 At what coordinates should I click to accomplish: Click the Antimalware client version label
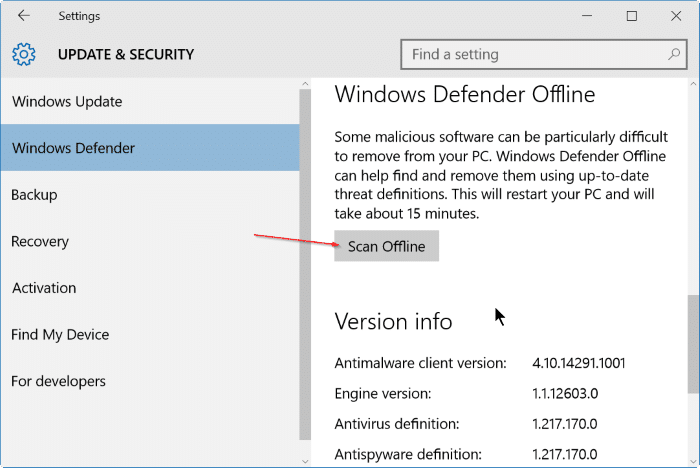point(421,363)
